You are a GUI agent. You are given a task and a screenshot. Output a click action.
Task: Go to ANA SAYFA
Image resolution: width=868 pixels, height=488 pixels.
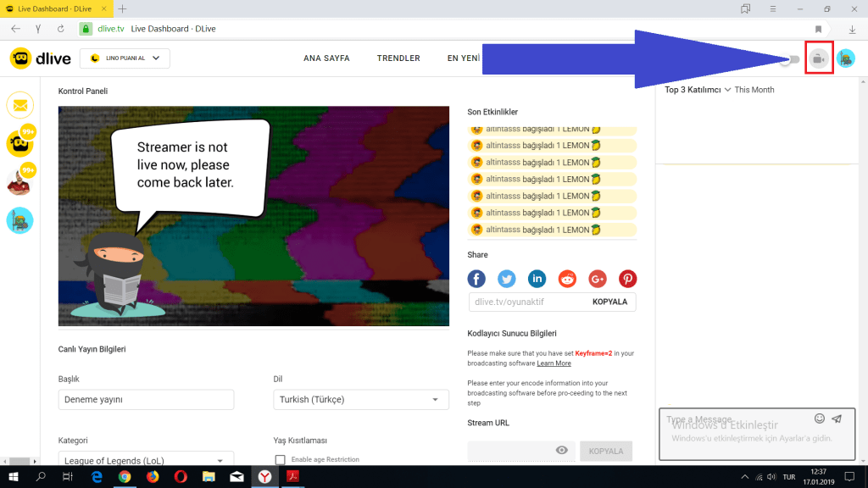click(326, 58)
